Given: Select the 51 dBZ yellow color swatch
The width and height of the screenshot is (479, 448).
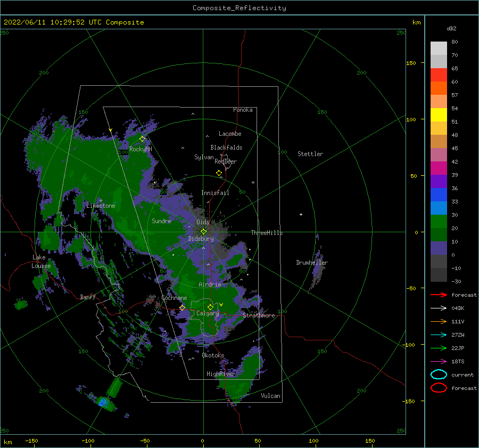Looking at the screenshot, I should (x=439, y=115).
